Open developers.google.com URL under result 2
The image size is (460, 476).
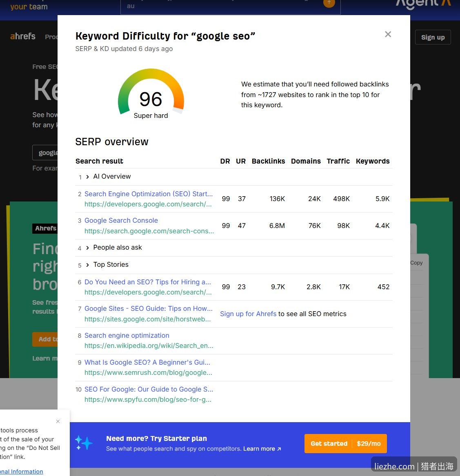[148, 204]
